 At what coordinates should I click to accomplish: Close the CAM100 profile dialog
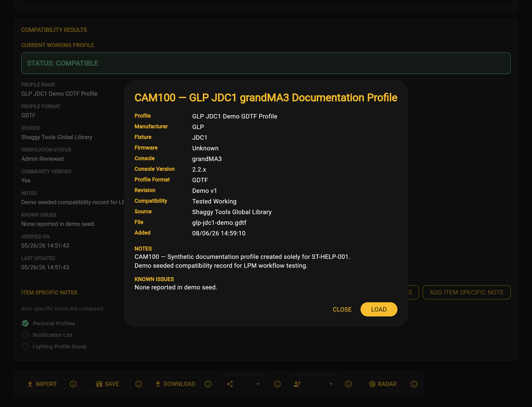[x=342, y=309]
